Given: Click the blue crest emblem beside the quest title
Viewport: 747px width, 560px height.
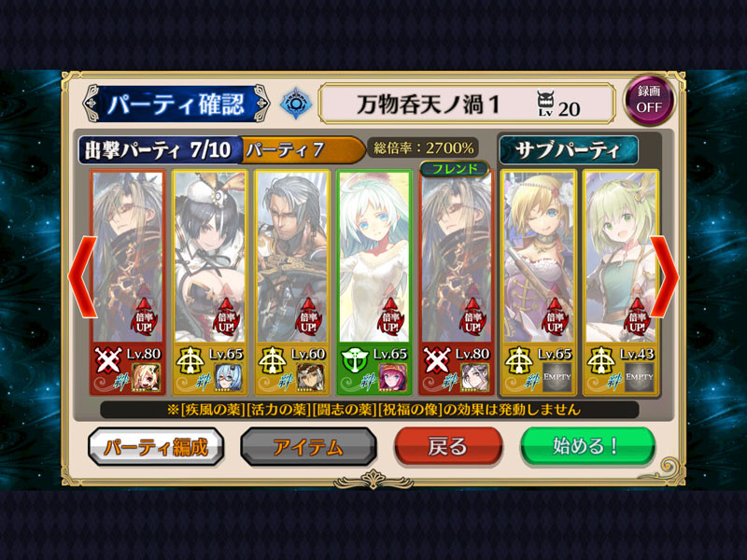Looking at the screenshot, I should pyautogui.click(x=296, y=103).
